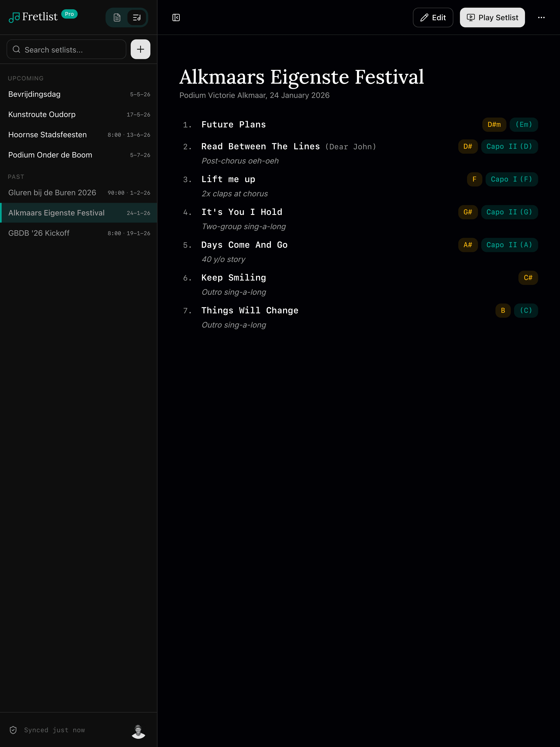
Task: Click the sync status shield icon
Action: point(13,730)
